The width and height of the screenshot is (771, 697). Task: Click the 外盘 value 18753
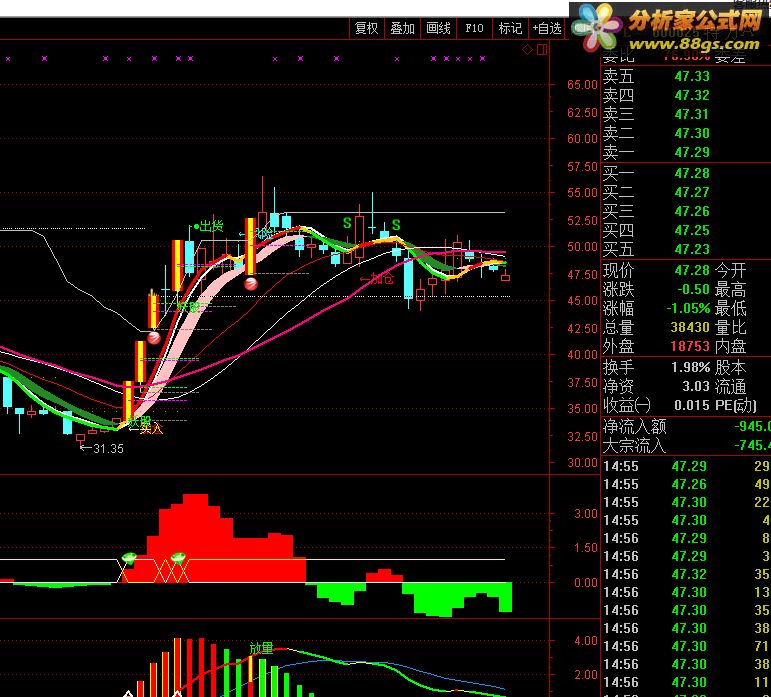tap(690, 347)
